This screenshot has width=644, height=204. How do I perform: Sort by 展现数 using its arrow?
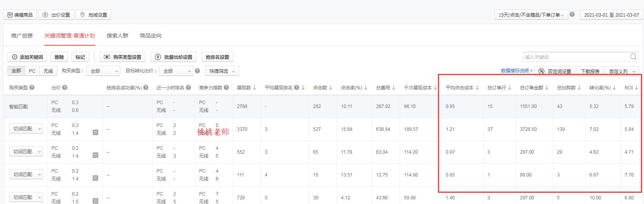coord(255,87)
